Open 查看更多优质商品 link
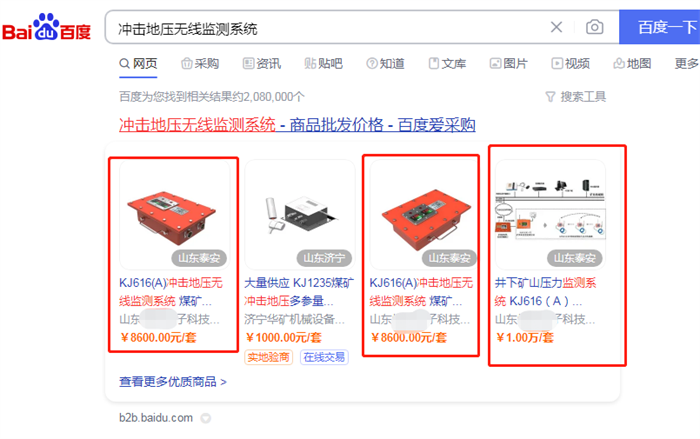The height and width of the screenshot is (439, 700). coord(173,382)
